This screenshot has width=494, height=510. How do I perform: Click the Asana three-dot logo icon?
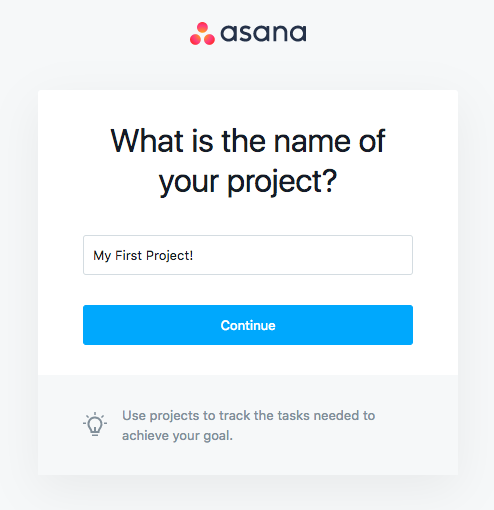click(x=202, y=33)
